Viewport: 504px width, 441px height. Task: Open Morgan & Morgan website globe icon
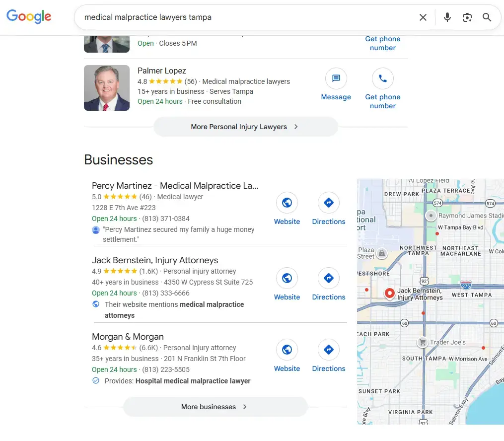pyautogui.click(x=287, y=350)
